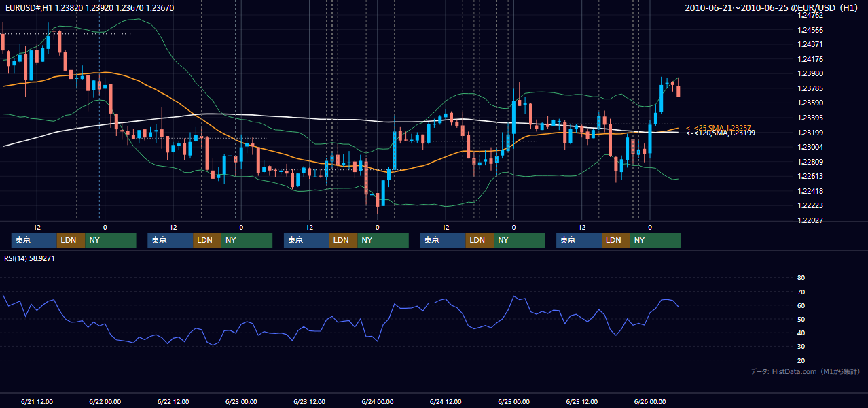Click the 東京 session block above 6/25 12:00
Viewport: 868px width, 408px height.
tap(579, 240)
